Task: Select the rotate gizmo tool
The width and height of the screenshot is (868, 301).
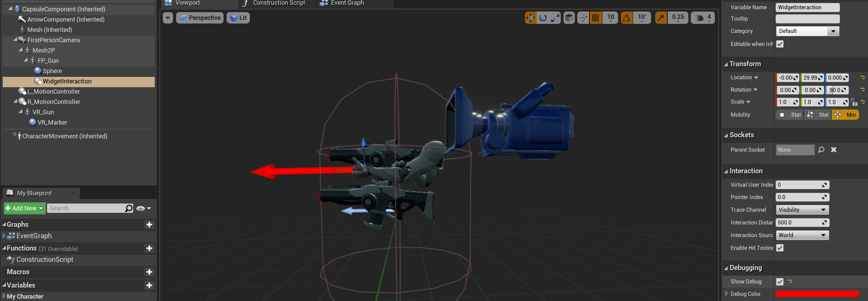Action: pyautogui.click(x=543, y=18)
